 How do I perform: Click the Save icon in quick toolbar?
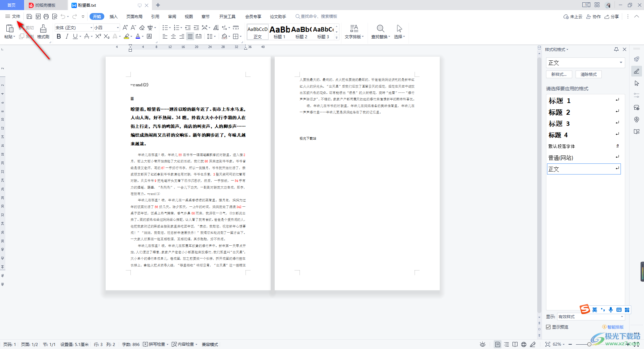coord(29,16)
